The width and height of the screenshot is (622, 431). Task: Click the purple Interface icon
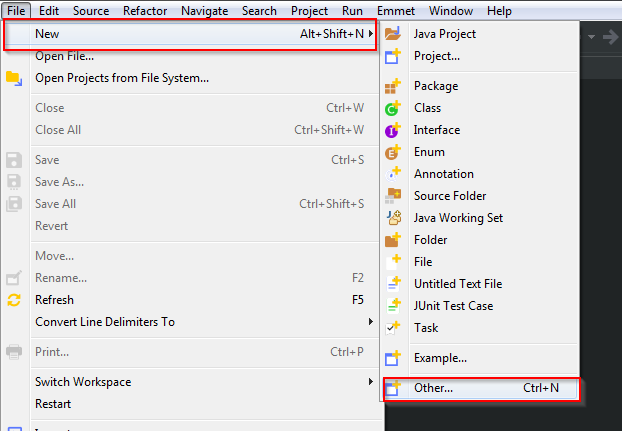click(x=393, y=130)
